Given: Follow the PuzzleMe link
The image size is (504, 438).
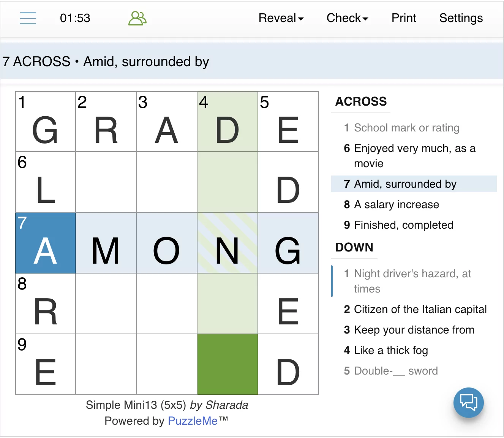Looking at the screenshot, I should 193,421.
